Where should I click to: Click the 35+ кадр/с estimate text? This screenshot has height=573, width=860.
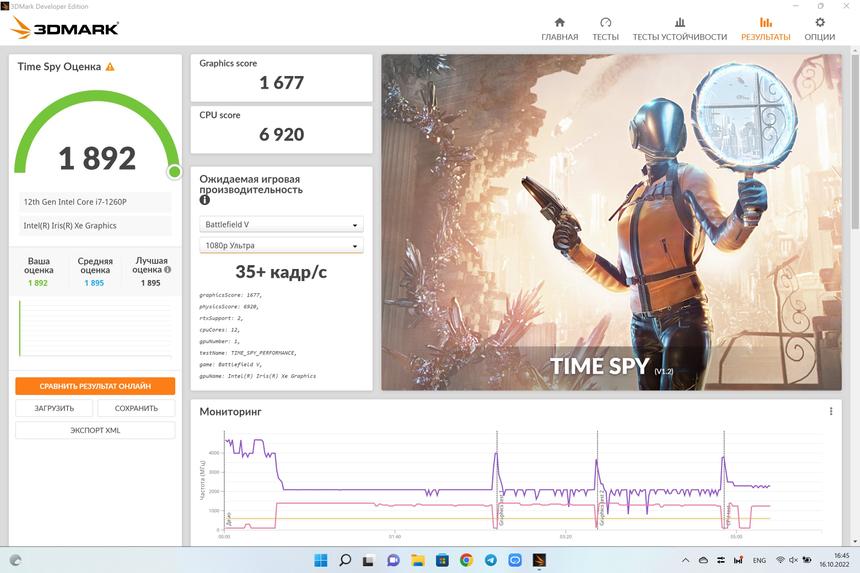(x=281, y=271)
